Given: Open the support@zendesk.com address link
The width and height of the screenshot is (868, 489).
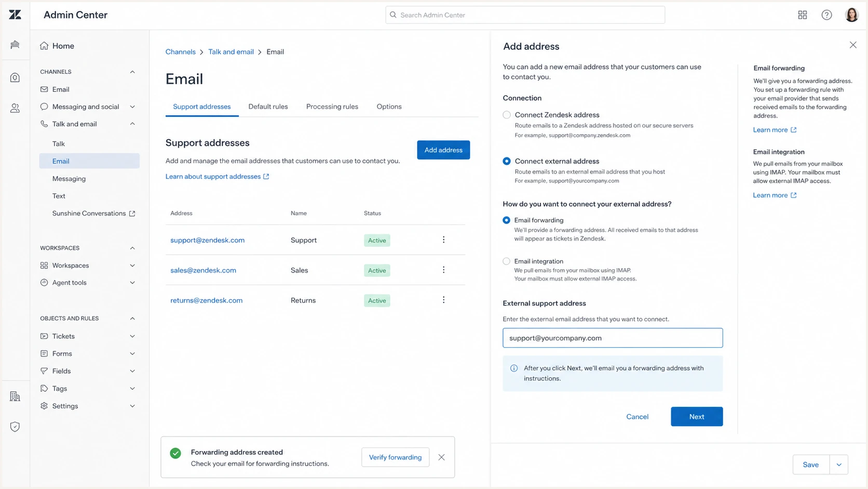Looking at the screenshot, I should point(207,240).
